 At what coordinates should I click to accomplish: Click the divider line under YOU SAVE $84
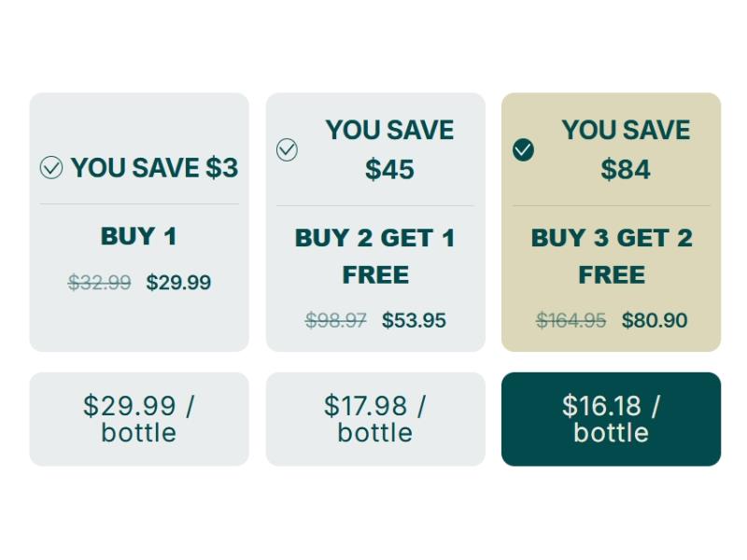click(x=612, y=205)
